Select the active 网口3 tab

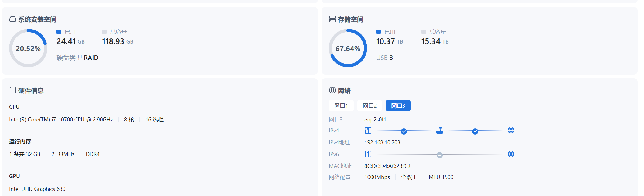398,106
